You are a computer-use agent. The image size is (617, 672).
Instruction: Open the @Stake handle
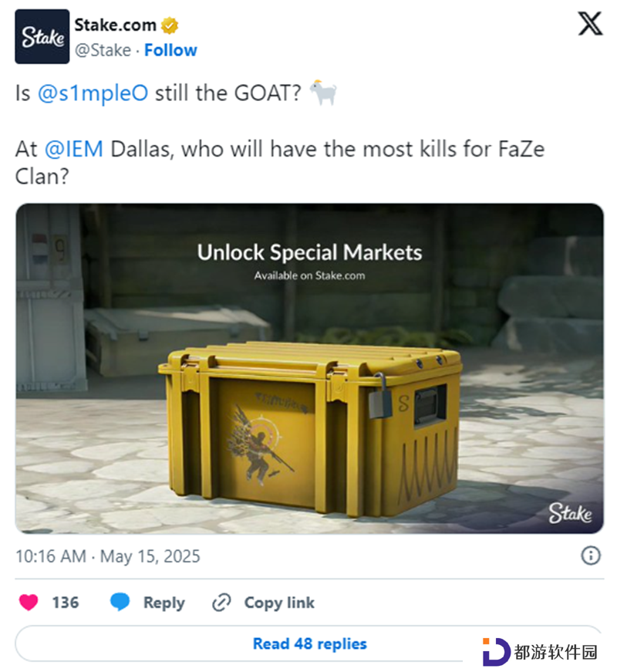click(x=103, y=50)
